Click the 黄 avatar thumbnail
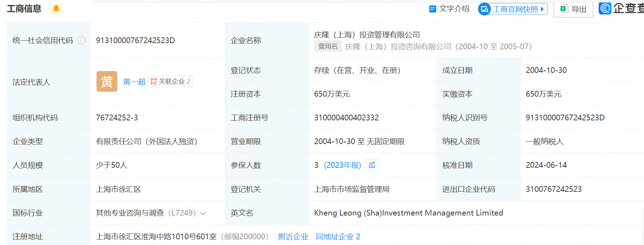 pos(107,82)
